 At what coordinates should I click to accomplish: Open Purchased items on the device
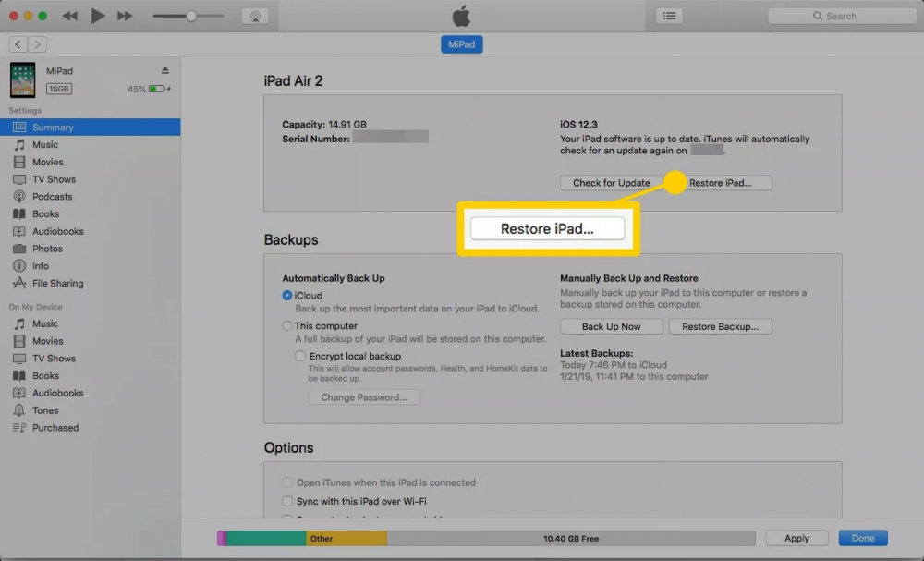point(55,428)
